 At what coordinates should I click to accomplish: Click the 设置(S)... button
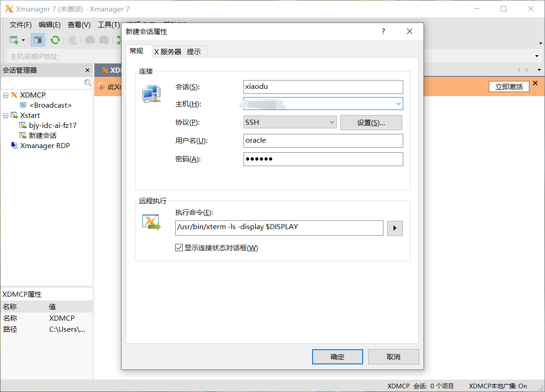coord(371,123)
